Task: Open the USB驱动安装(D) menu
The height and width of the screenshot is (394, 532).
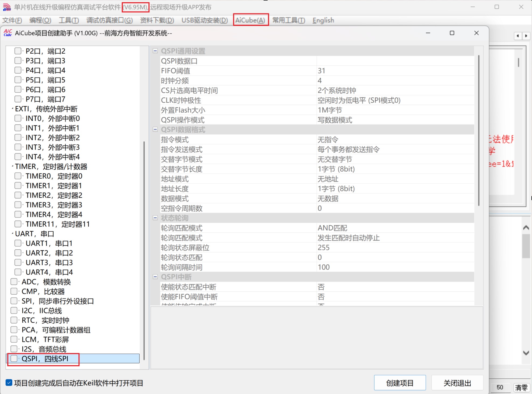Action: [x=205, y=20]
